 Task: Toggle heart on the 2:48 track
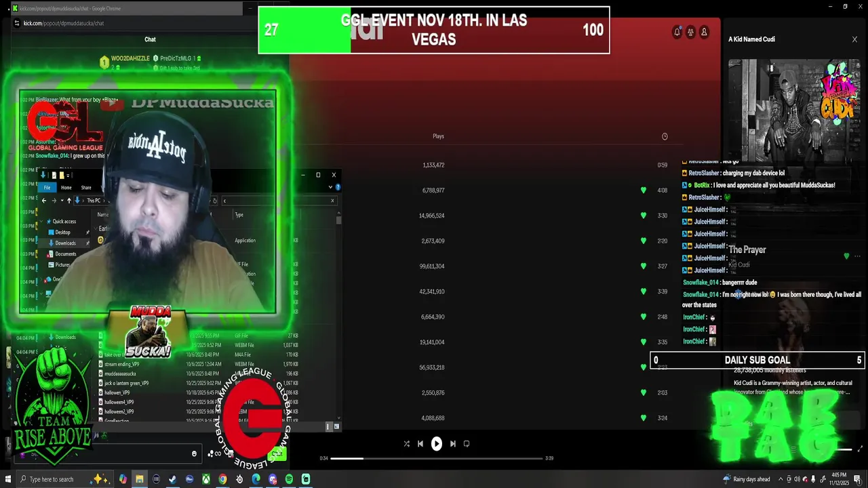pyautogui.click(x=644, y=317)
